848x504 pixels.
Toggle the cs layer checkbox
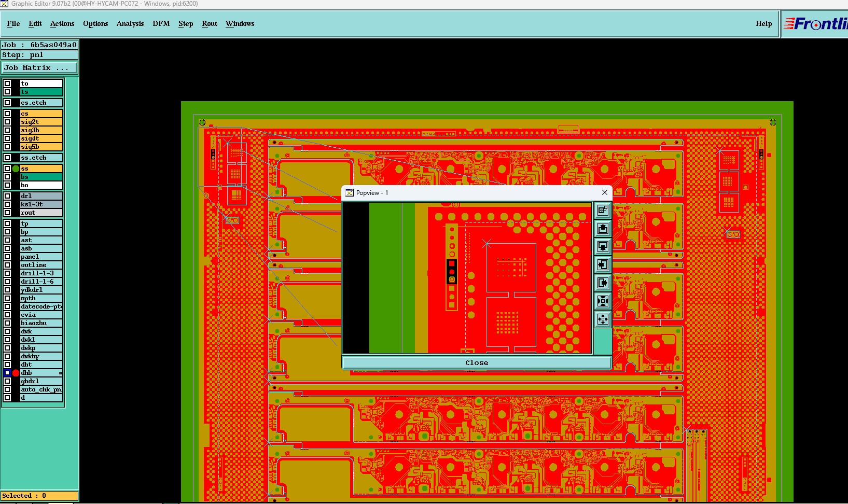click(x=7, y=114)
